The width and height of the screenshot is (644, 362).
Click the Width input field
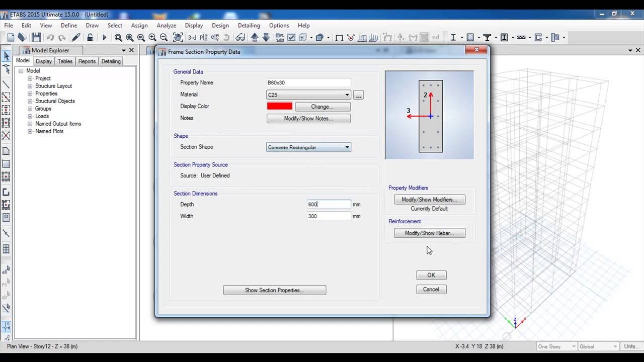pyautogui.click(x=329, y=216)
